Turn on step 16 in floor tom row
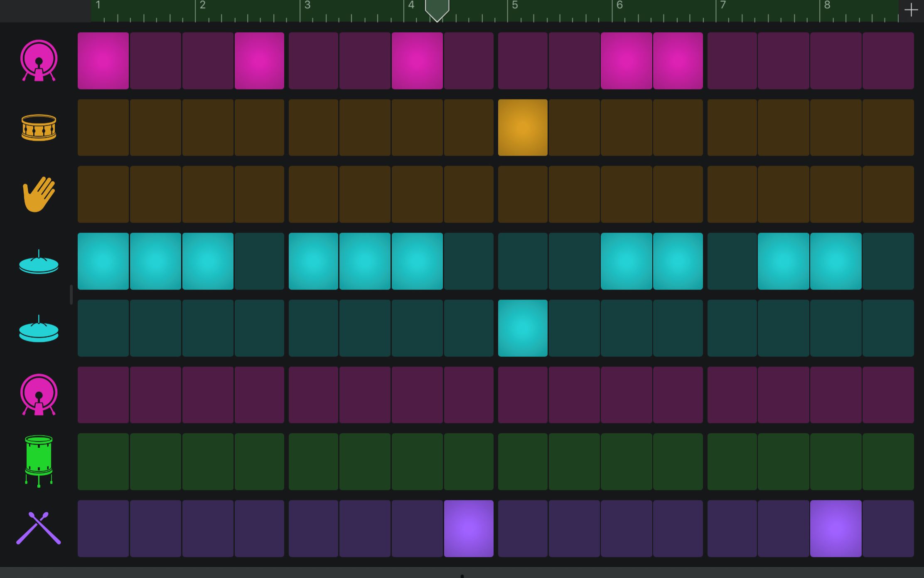Screen dimensions: 924x578 (x=888, y=462)
